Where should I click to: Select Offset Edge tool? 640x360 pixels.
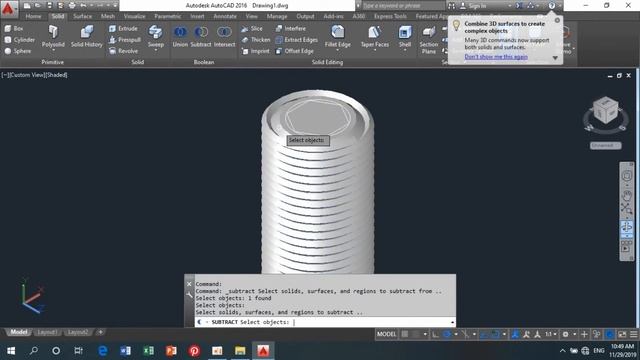pyautogui.click(x=294, y=51)
